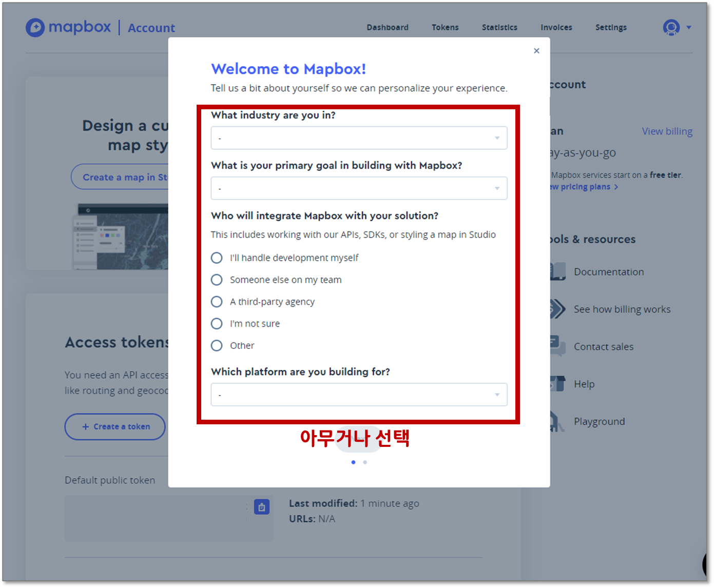
Task: Go to second dialog page dot
Action: [x=365, y=462]
